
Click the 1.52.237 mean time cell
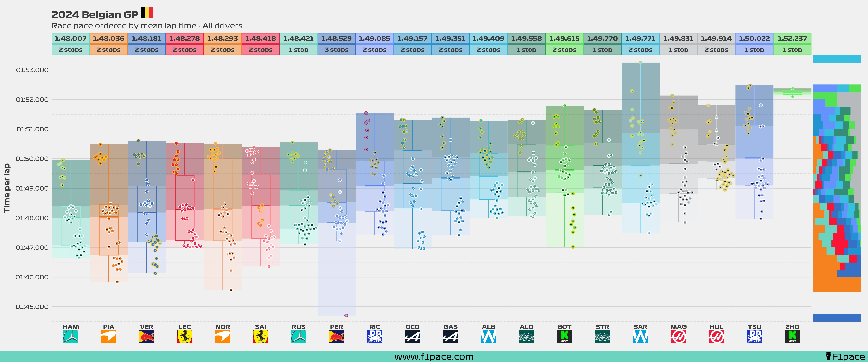pyautogui.click(x=793, y=39)
